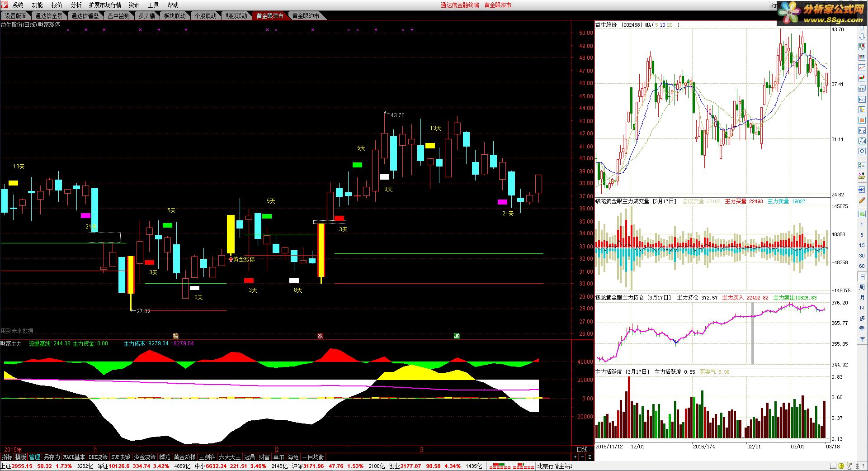Click the 管理 button in bottom bar

pos(35,457)
